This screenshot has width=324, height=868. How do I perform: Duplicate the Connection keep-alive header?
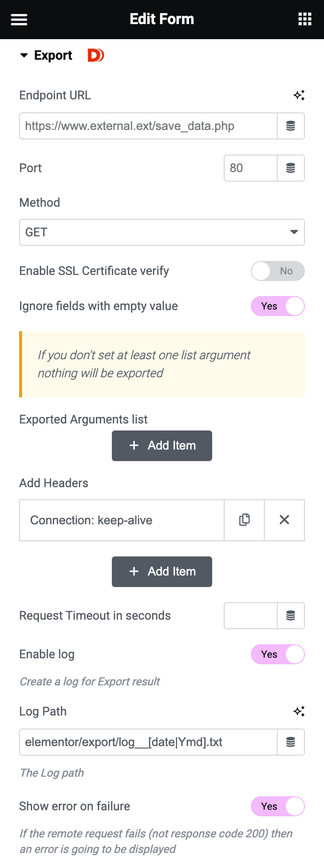(244, 520)
